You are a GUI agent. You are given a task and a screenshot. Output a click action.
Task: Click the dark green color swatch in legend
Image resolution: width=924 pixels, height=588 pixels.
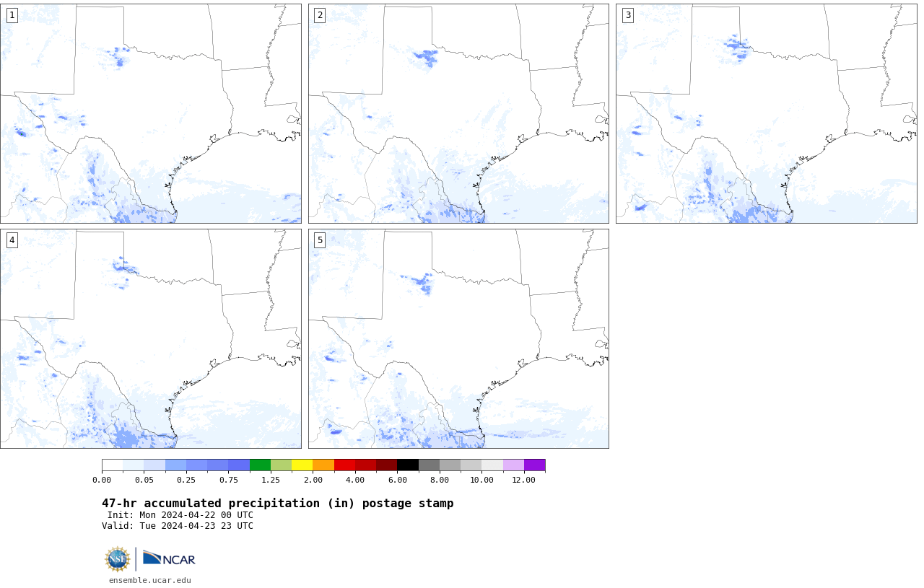[x=260, y=465]
